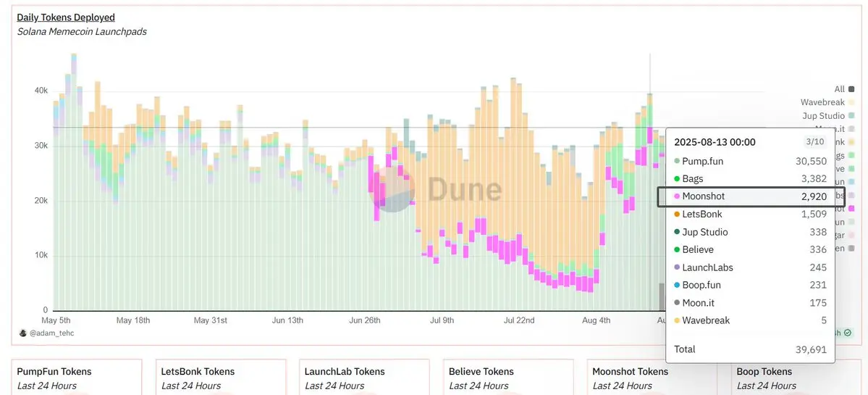Click the Moon.it row label in tooltip
The height and width of the screenshot is (395, 868).
point(698,303)
